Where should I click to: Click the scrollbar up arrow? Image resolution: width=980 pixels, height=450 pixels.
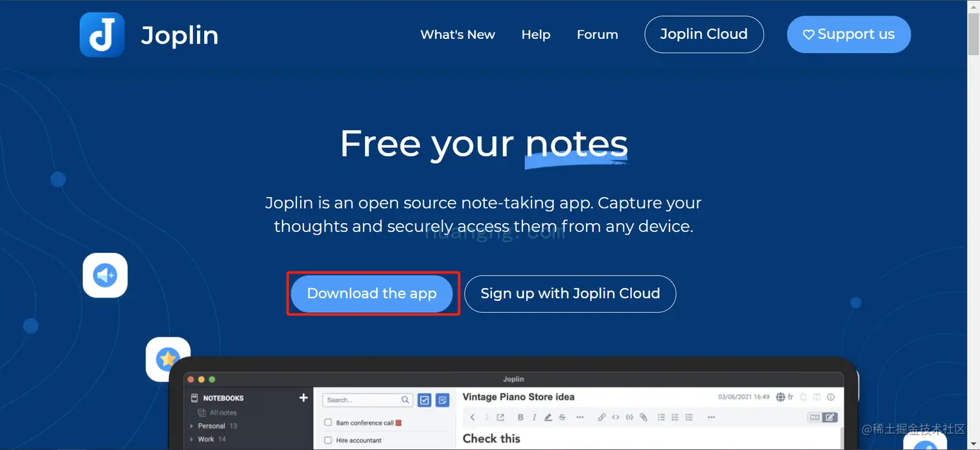[x=974, y=5]
